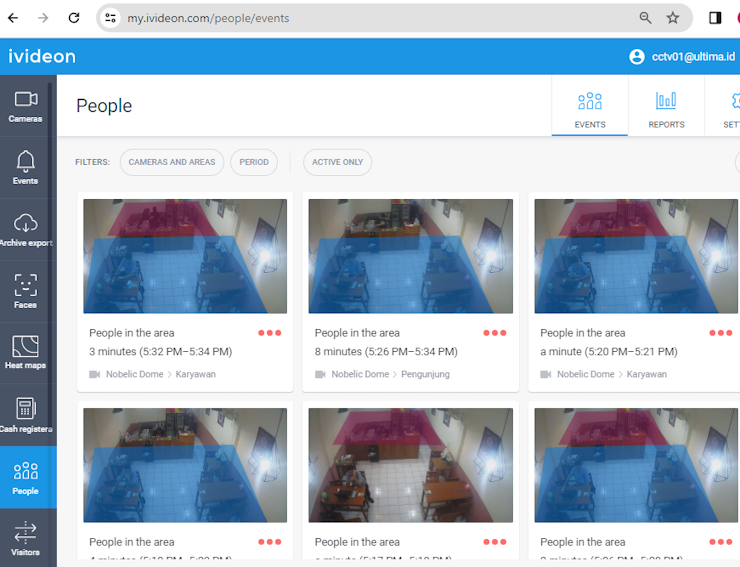Open thumbnail of 3 minutes Karyawan event
The width and height of the screenshot is (740, 567).
(185, 256)
